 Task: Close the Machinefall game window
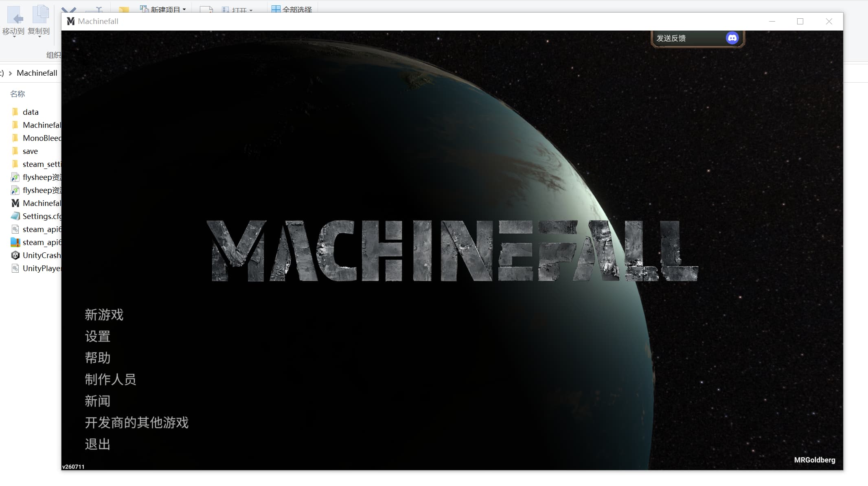click(829, 21)
